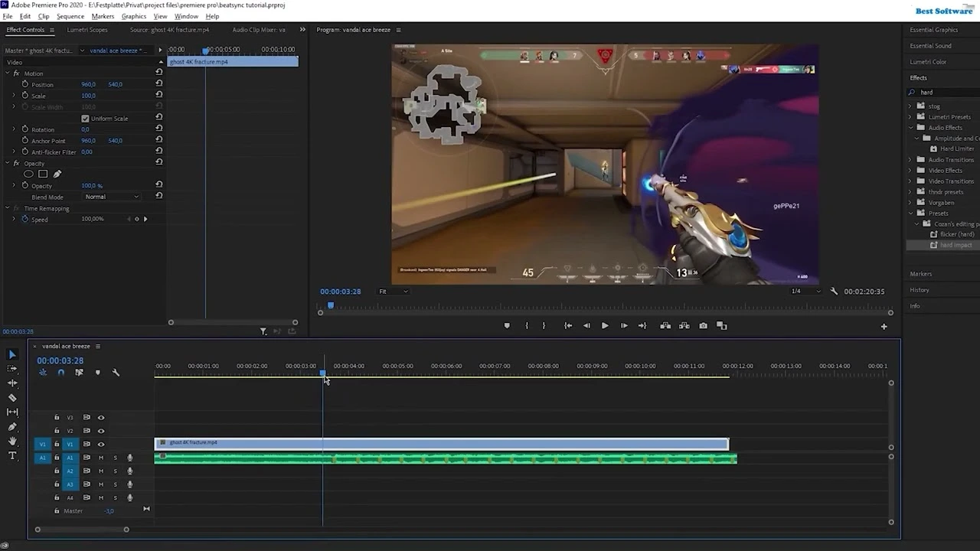Toggle snap in timeline magnet icon

coord(60,373)
